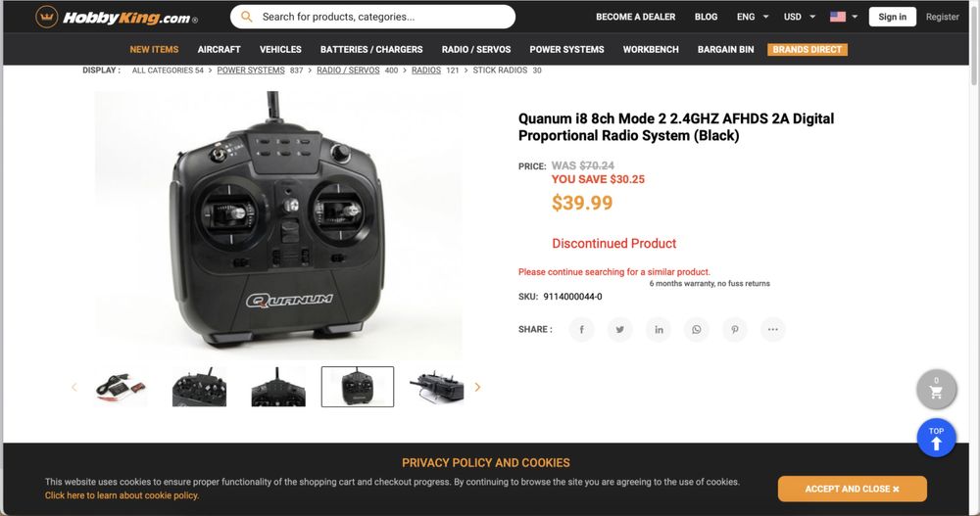Open more share options ellipsis icon
Screen dimensions: 980x516
(773, 329)
